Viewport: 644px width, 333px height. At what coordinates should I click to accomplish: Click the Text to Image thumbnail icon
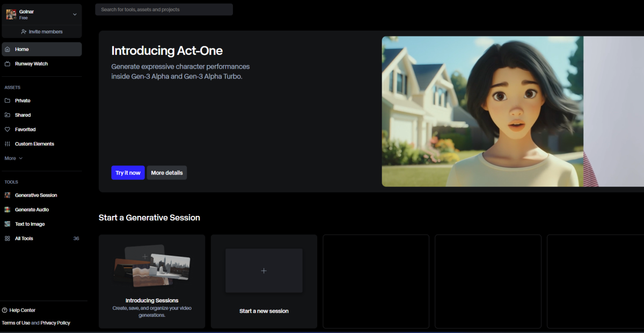8,224
